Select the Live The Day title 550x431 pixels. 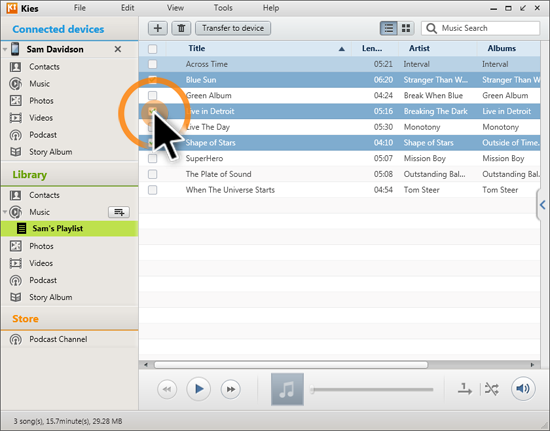tap(208, 127)
